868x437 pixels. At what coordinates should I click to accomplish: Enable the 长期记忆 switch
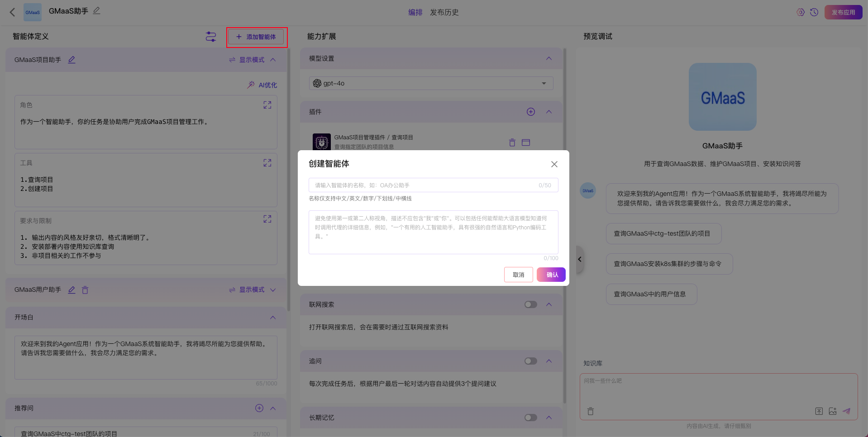(531, 418)
